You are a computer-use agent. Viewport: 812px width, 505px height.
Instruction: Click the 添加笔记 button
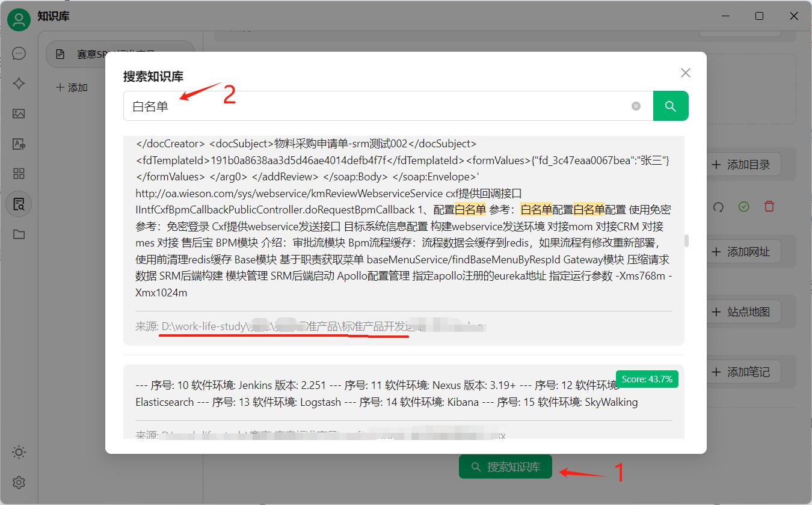click(x=740, y=372)
